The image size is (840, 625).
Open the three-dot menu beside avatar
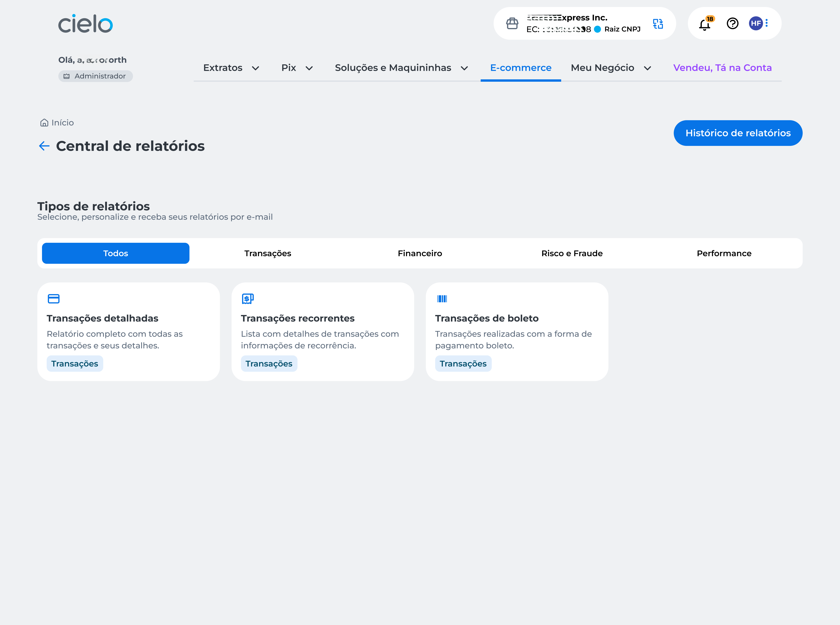[x=767, y=24]
